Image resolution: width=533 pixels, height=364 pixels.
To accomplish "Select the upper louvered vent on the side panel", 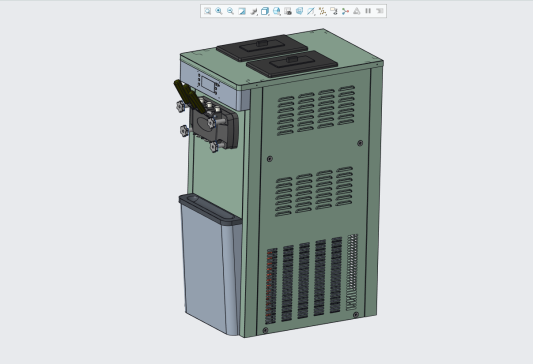I will tap(316, 110).
